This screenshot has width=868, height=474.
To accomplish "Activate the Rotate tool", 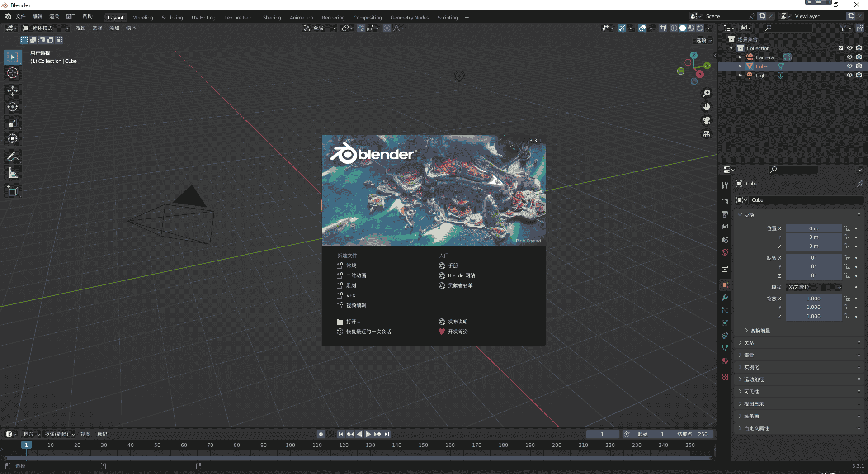I will tap(13, 107).
